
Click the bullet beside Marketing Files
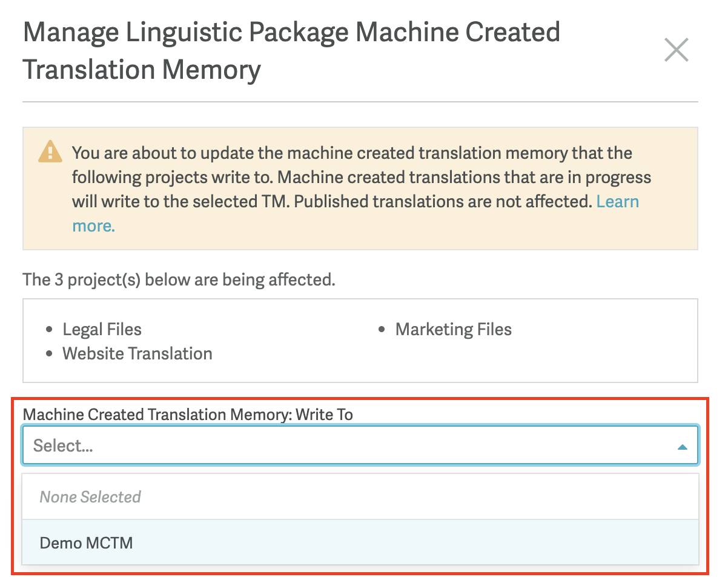pyautogui.click(x=382, y=330)
